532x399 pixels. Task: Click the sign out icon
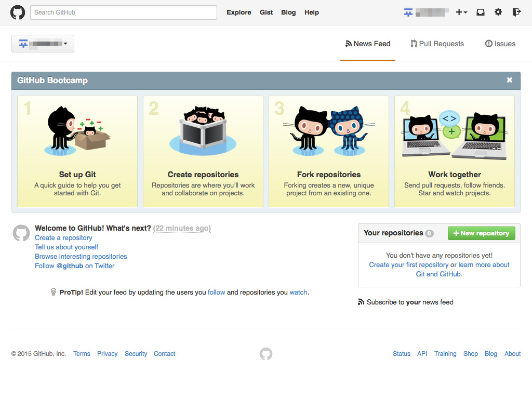[516, 12]
